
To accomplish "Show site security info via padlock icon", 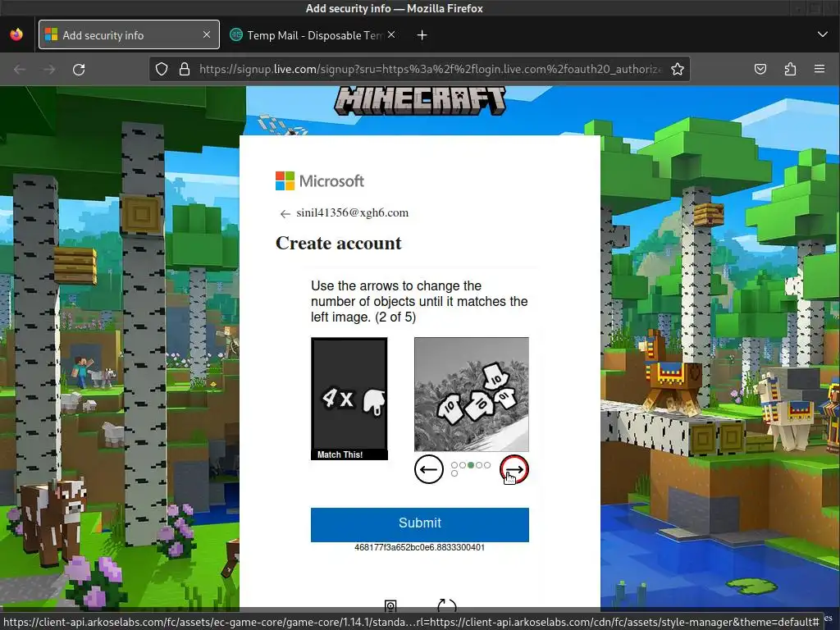I will tap(185, 69).
